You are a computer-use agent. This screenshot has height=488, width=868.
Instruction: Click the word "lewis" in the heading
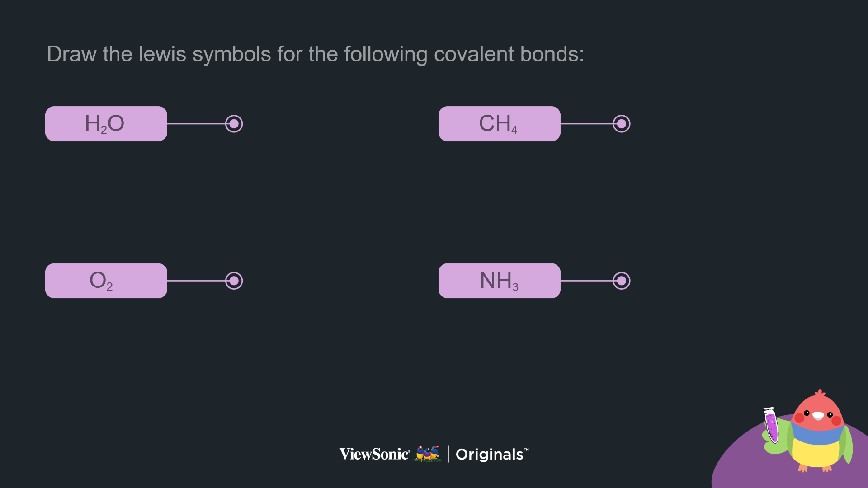pyautogui.click(x=162, y=54)
